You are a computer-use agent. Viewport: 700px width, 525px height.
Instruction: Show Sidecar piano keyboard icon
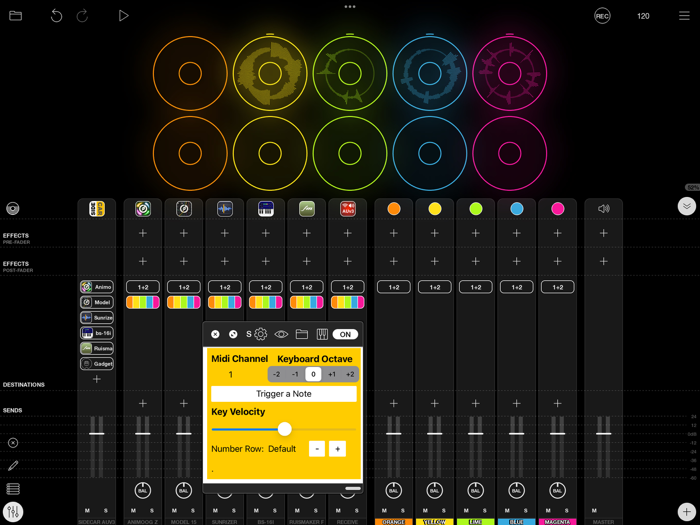pos(322,334)
